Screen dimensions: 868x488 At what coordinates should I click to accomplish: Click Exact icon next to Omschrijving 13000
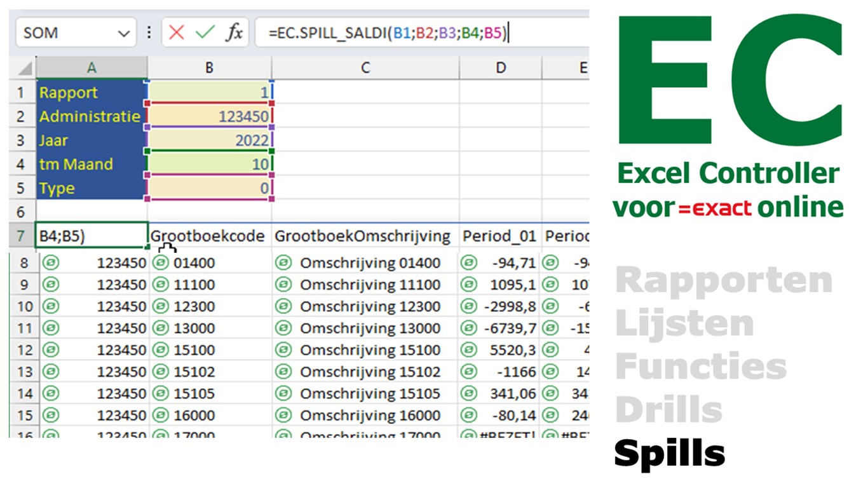[283, 328]
